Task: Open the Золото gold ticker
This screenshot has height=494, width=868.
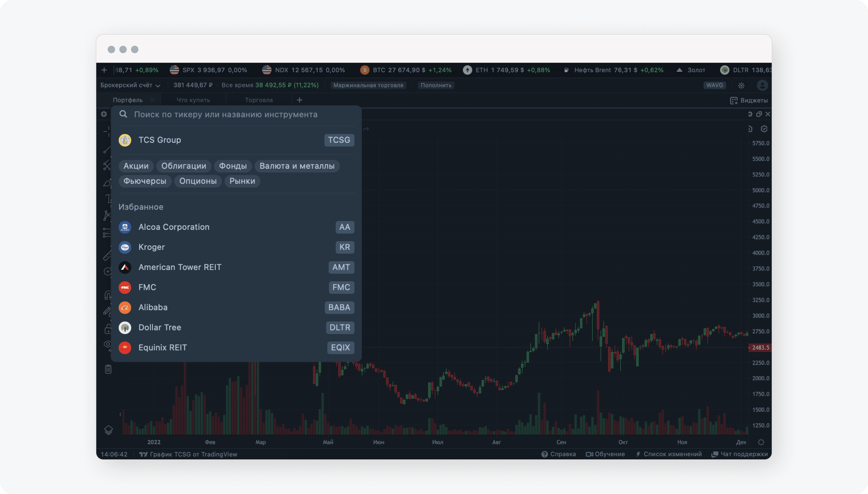Action: 691,70
